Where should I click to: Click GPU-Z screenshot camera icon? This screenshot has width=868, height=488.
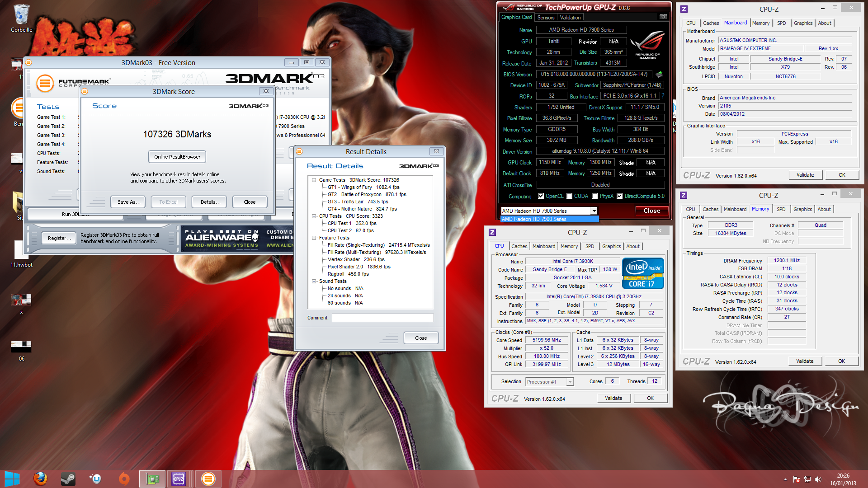pos(663,17)
